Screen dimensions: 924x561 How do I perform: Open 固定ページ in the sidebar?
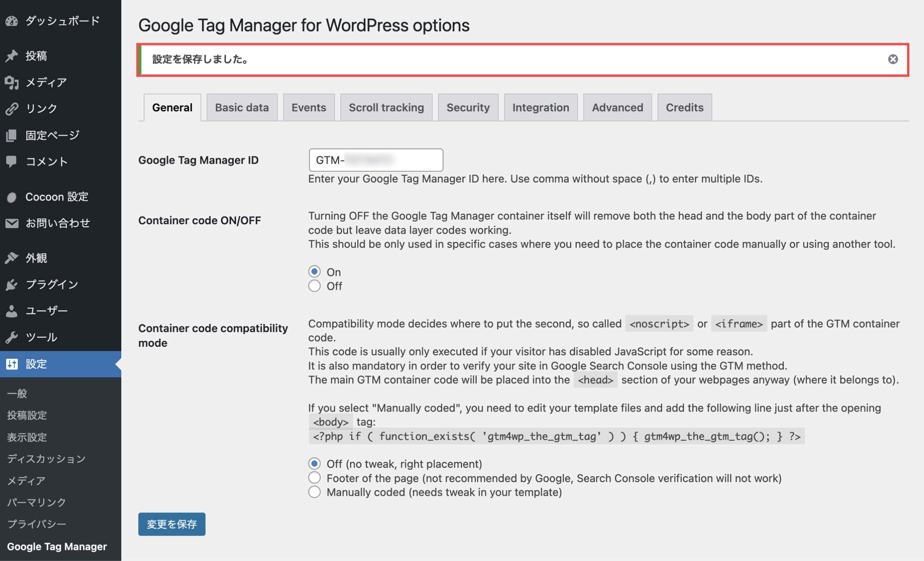tap(60, 135)
